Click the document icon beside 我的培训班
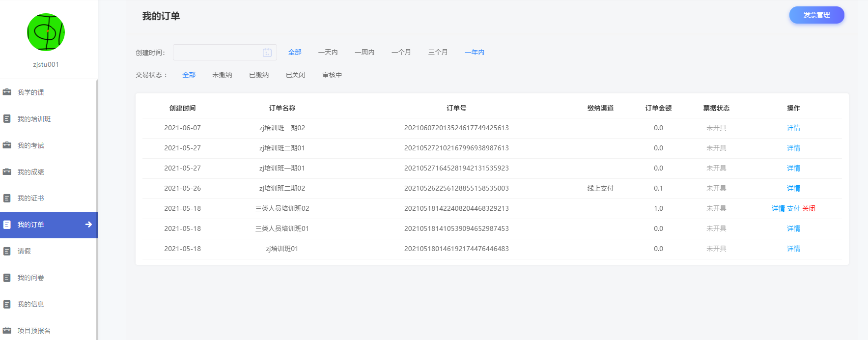 coord(7,119)
